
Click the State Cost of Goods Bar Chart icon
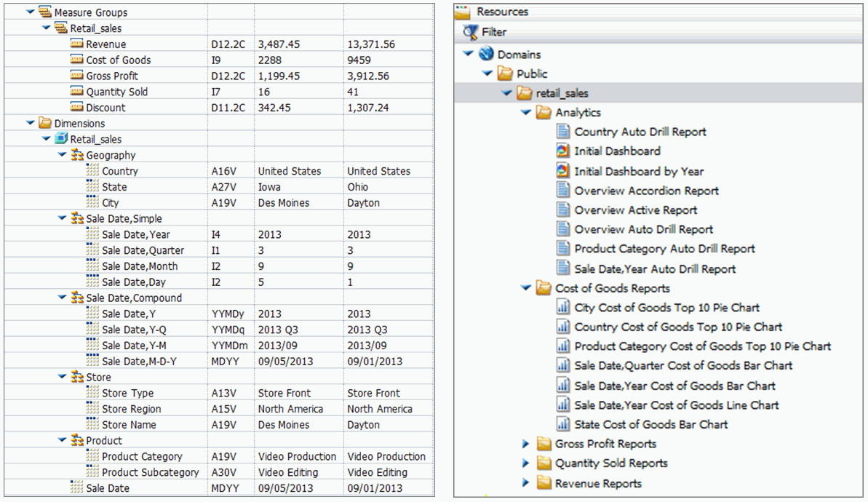point(562,424)
